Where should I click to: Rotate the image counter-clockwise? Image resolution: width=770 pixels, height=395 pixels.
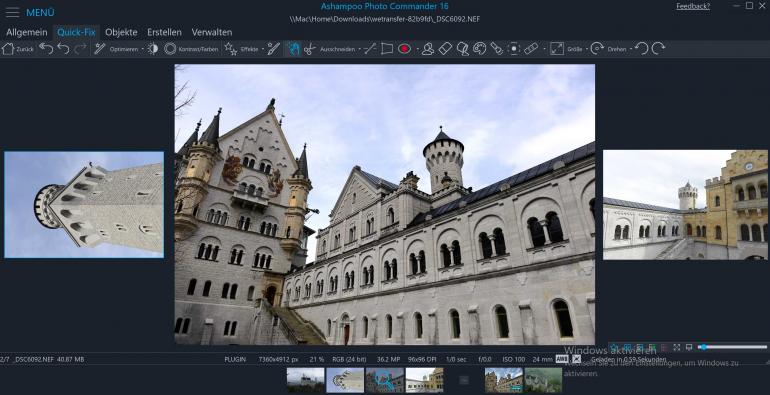point(641,49)
